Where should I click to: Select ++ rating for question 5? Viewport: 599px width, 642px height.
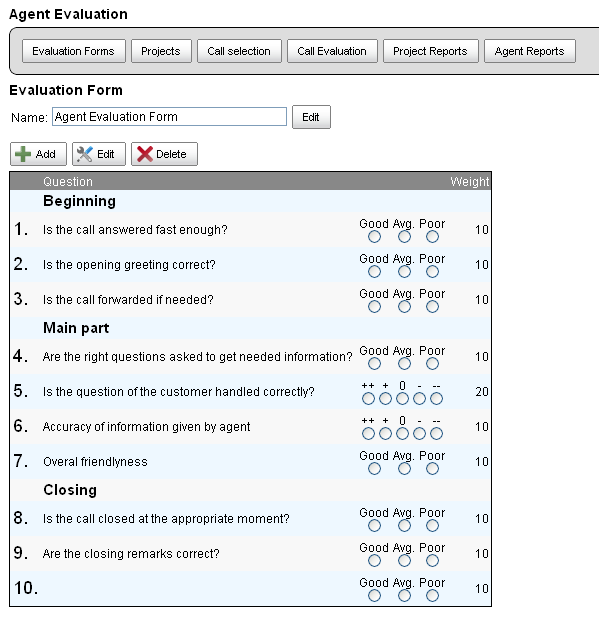pos(368,399)
